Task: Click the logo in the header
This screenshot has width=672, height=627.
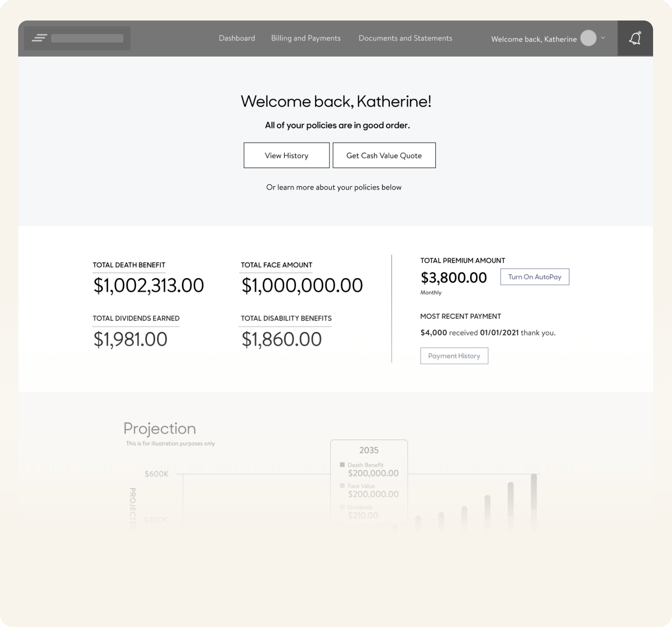Action: (x=77, y=38)
